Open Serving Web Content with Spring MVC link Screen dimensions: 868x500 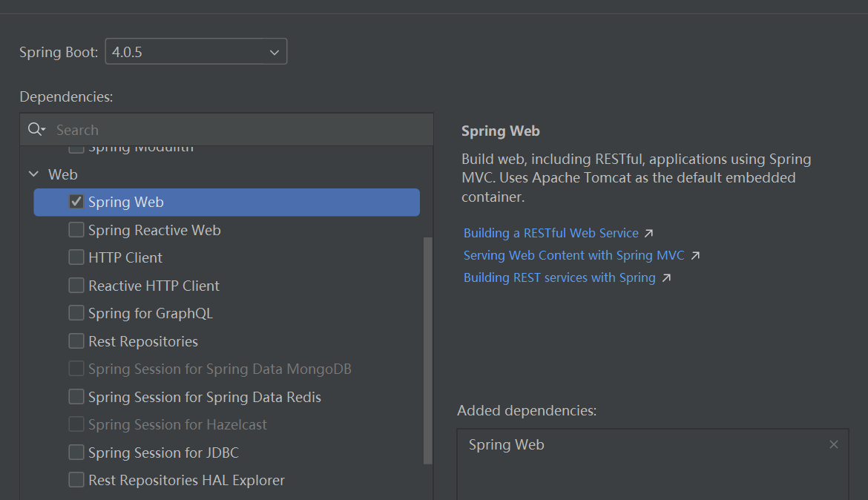[573, 255]
